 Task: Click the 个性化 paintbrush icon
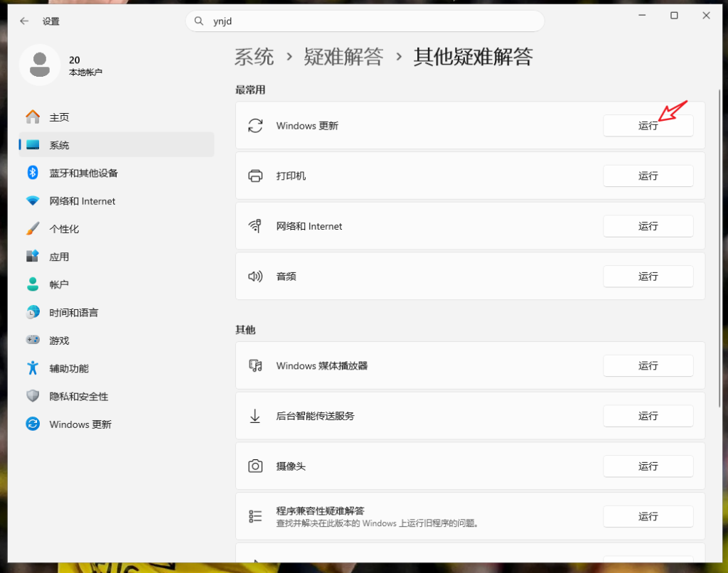click(x=33, y=228)
